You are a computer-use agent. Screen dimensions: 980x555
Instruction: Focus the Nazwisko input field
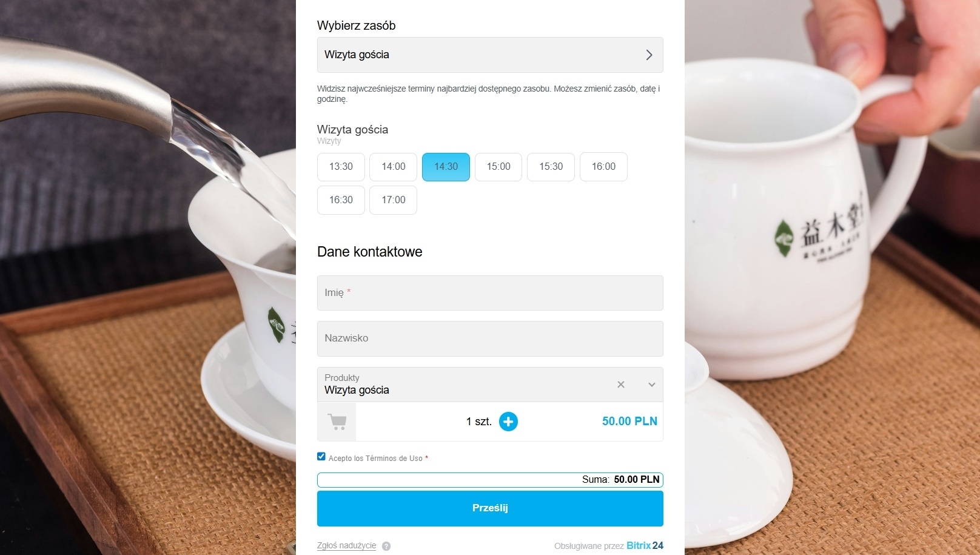[x=490, y=338]
